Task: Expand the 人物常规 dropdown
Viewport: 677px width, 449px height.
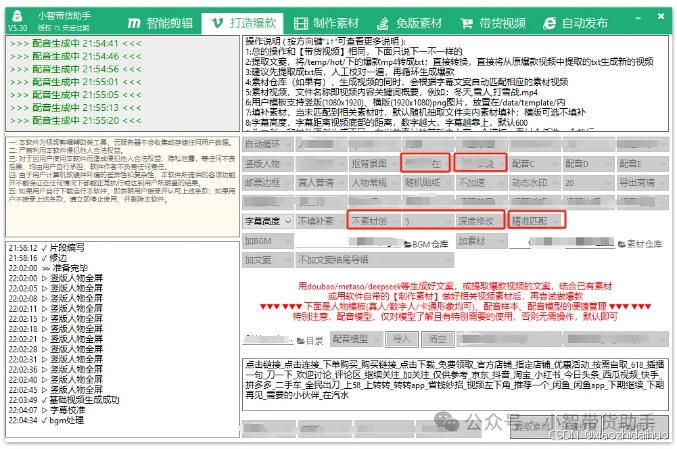Action: (375, 183)
